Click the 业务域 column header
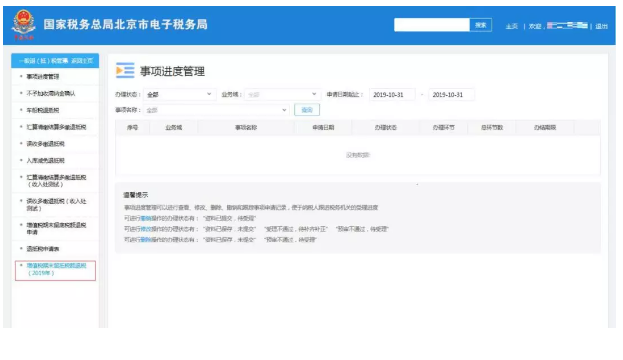This screenshot has height=360, width=623. pos(174,128)
